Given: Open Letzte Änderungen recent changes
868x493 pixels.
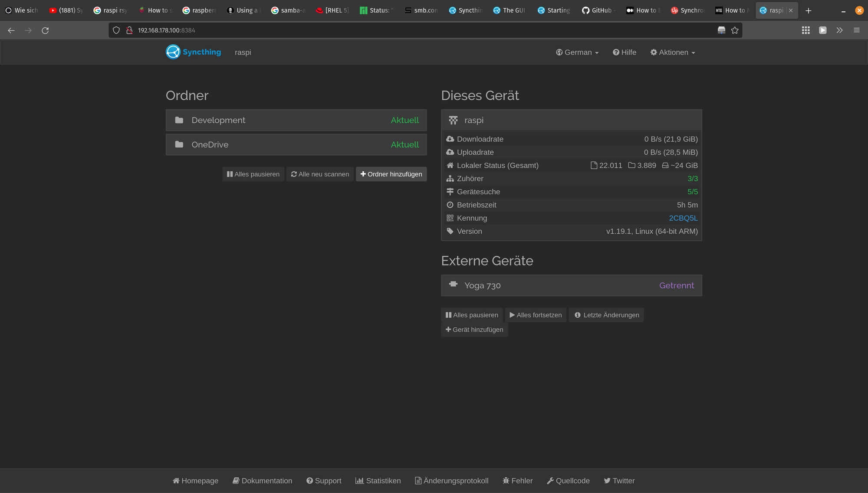Looking at the screenshot, I should pyautogui.click(x=606, y=315).
